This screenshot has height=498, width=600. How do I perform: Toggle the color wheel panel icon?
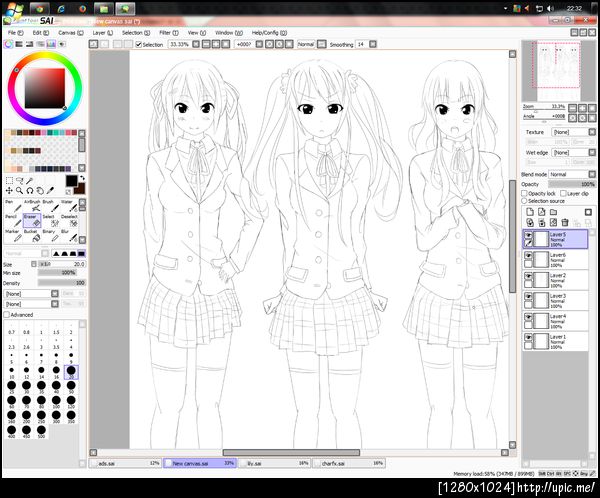point(8,44)
